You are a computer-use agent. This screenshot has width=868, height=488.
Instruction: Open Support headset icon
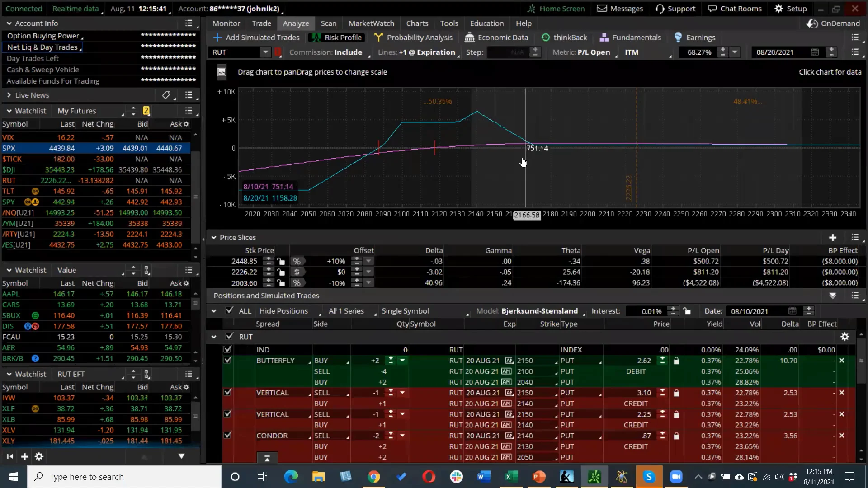[660, 9]
